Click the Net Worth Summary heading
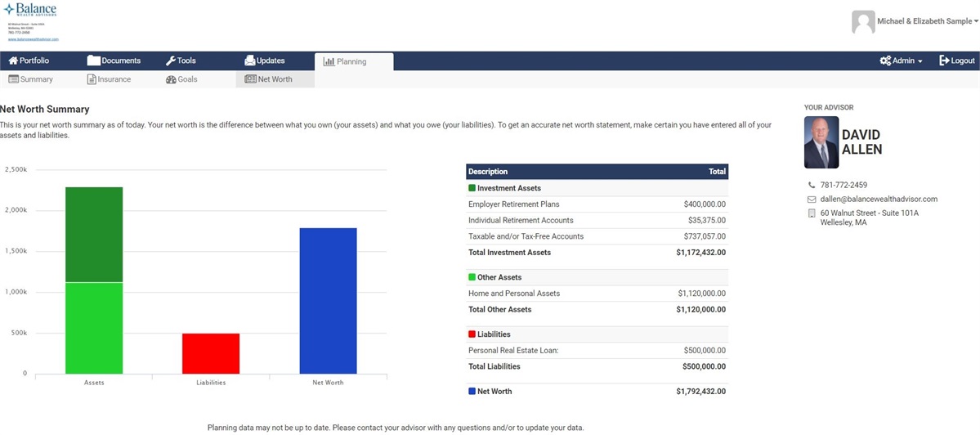The height and width of the screenshot is (435, 980). pos(44,109)
